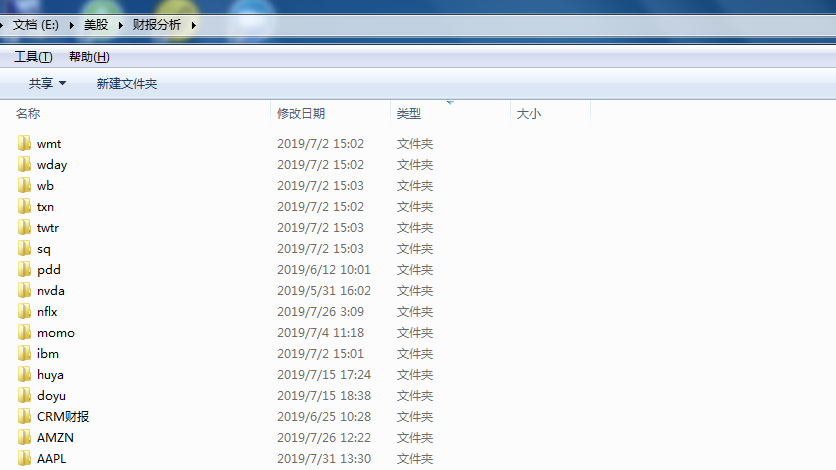Select the wb folder name

(x=45, y=185)
